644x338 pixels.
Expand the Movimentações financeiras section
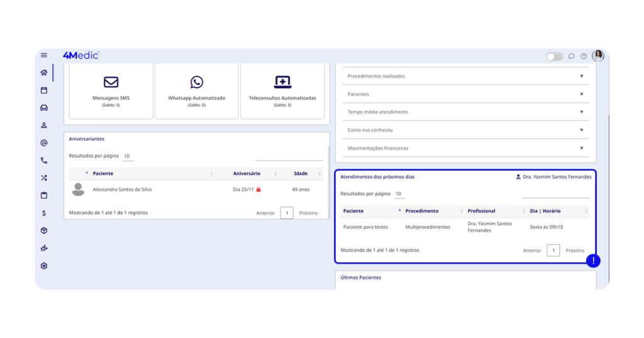pos(466,149)
